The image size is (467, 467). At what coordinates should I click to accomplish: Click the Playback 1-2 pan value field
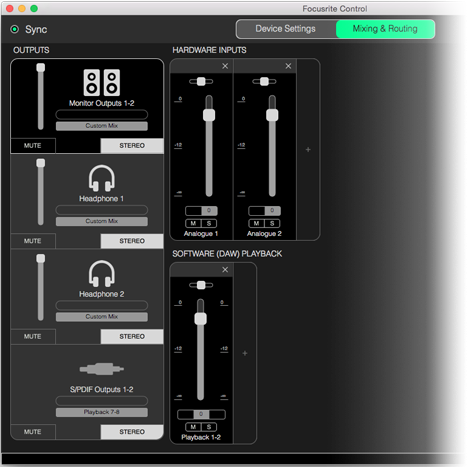(201, 414)
